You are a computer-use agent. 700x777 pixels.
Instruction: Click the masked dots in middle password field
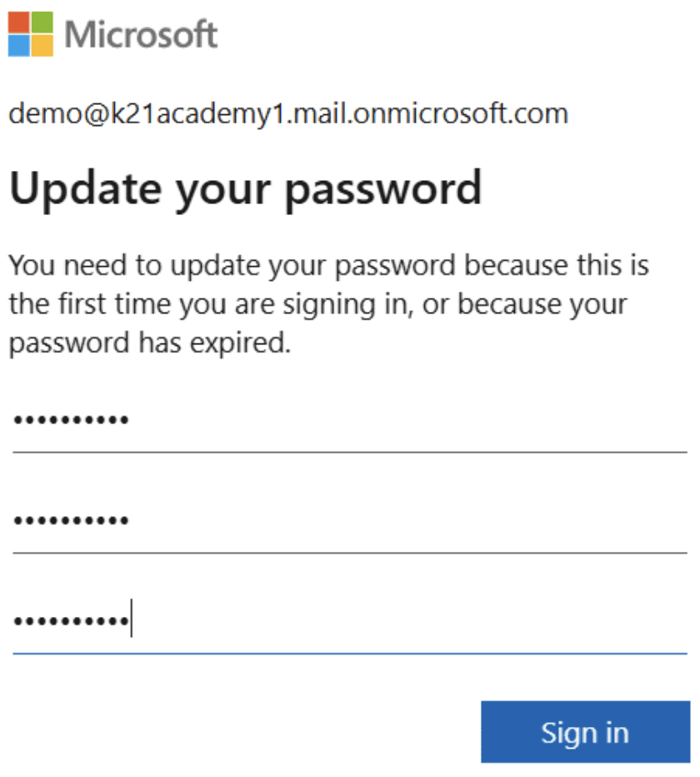tap(71, 521)
